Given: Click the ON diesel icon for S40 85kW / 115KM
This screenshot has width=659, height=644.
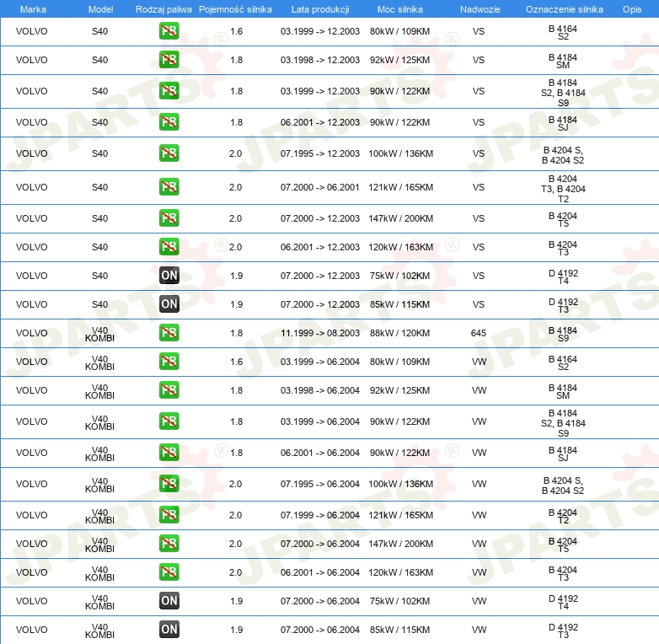Looking at the screenshot, I should 169,304.
